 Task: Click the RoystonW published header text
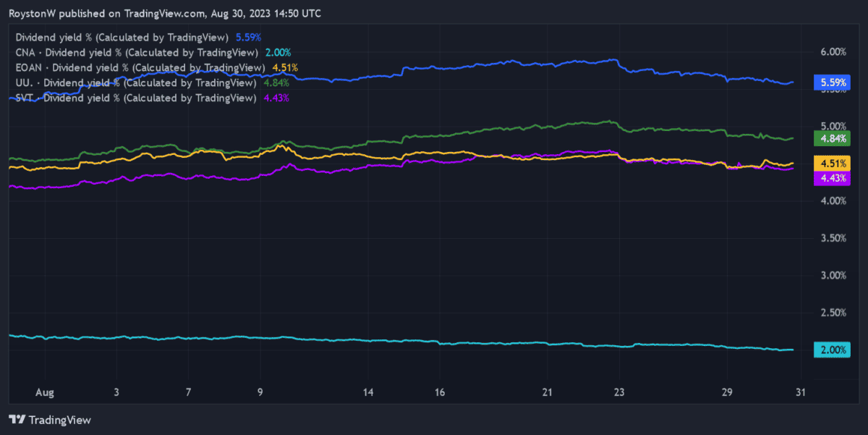165,14
